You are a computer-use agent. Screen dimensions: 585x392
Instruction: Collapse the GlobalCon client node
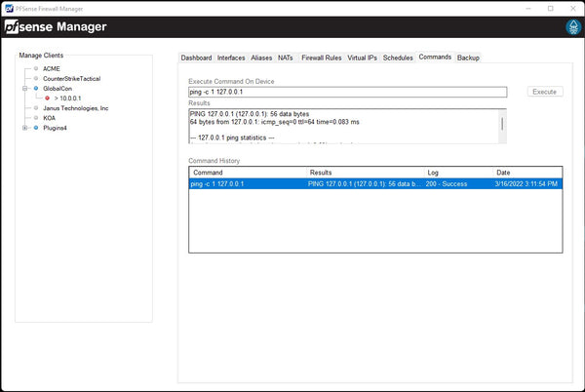point(25,89)
